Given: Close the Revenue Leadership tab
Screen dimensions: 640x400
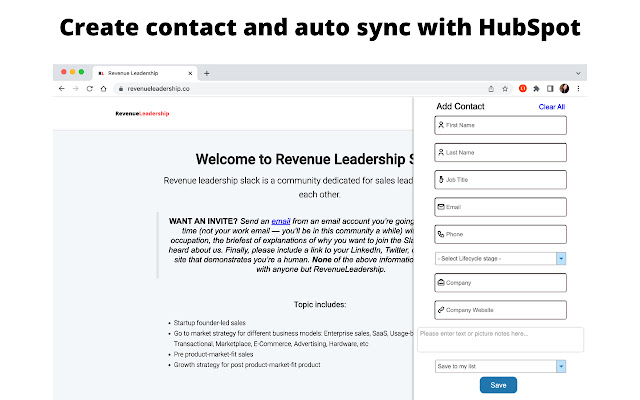Looking at the screenshot, I should 190,73.
